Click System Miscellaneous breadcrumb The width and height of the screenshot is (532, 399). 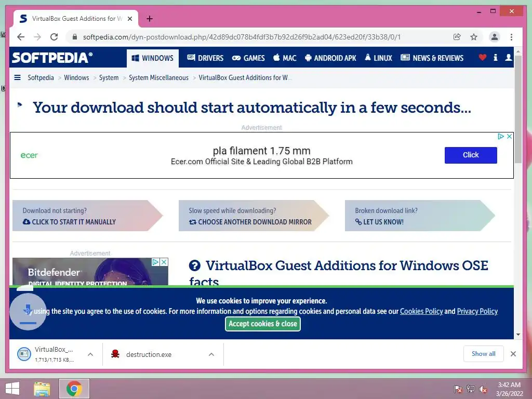[158, 78]
